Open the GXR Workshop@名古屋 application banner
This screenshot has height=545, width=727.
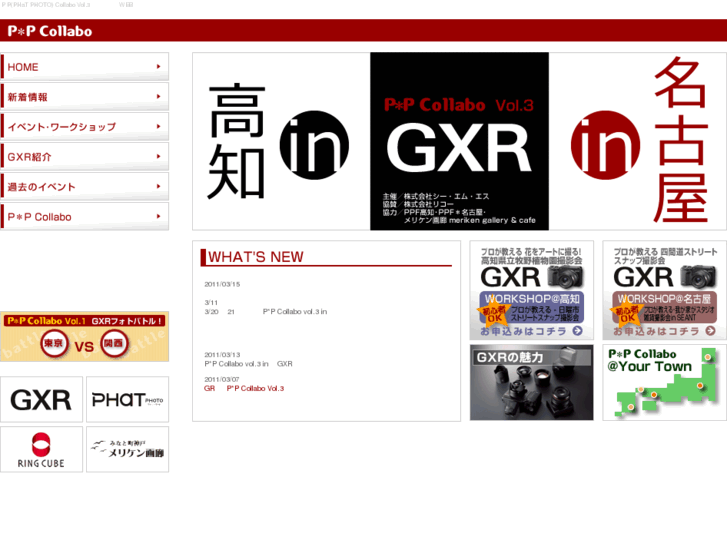(664, 290)
